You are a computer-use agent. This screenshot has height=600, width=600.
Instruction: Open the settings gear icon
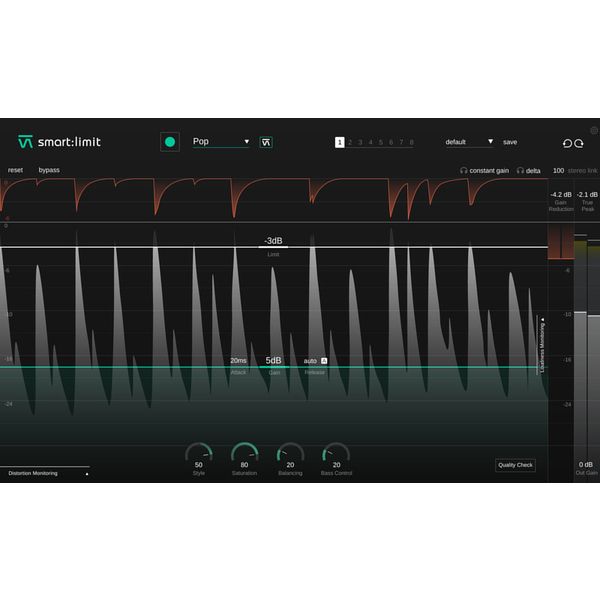(594, 130)
